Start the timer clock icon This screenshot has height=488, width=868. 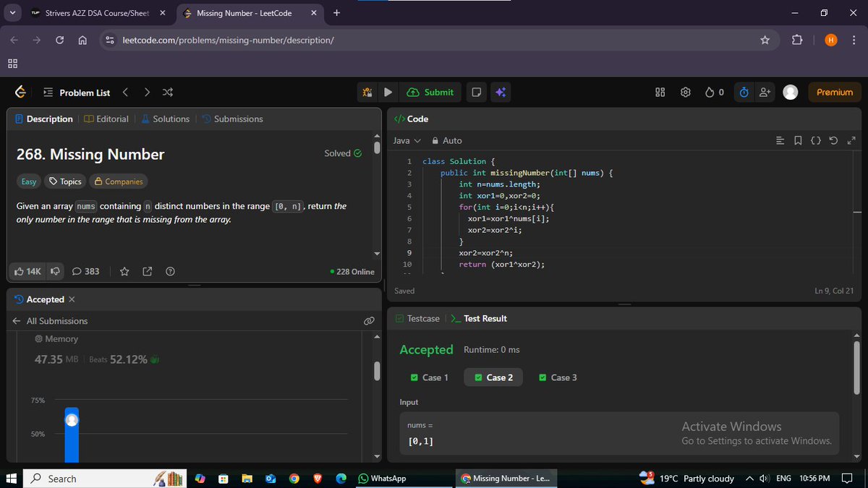[x=744, y=92]
